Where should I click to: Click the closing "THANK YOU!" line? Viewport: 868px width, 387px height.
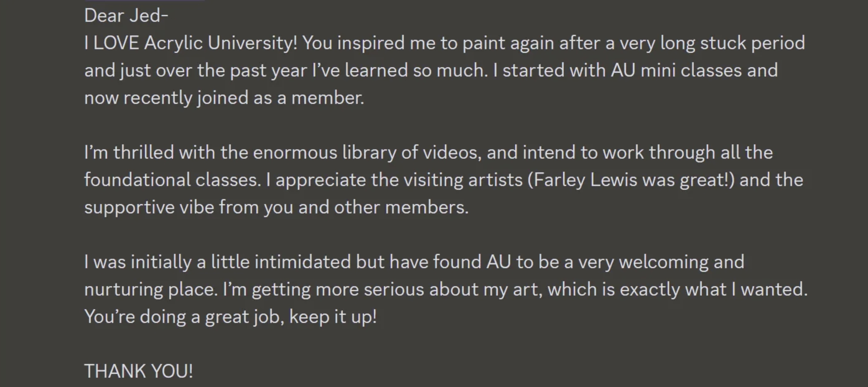138,371
